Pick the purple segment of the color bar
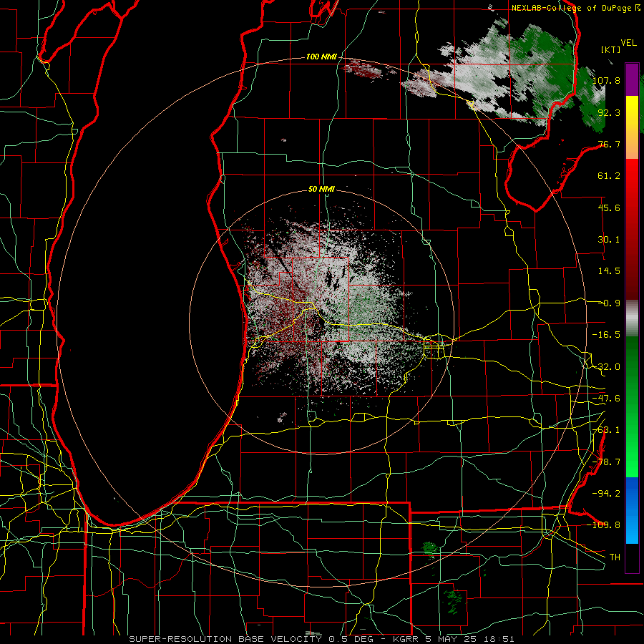Screen dimensions: 644x644 [632, 80]
